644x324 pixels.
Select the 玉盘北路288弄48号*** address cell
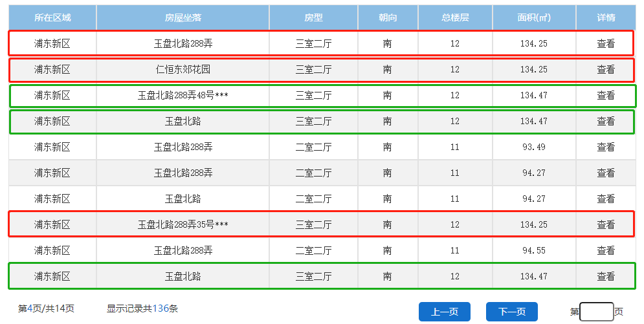pos(183,95)
